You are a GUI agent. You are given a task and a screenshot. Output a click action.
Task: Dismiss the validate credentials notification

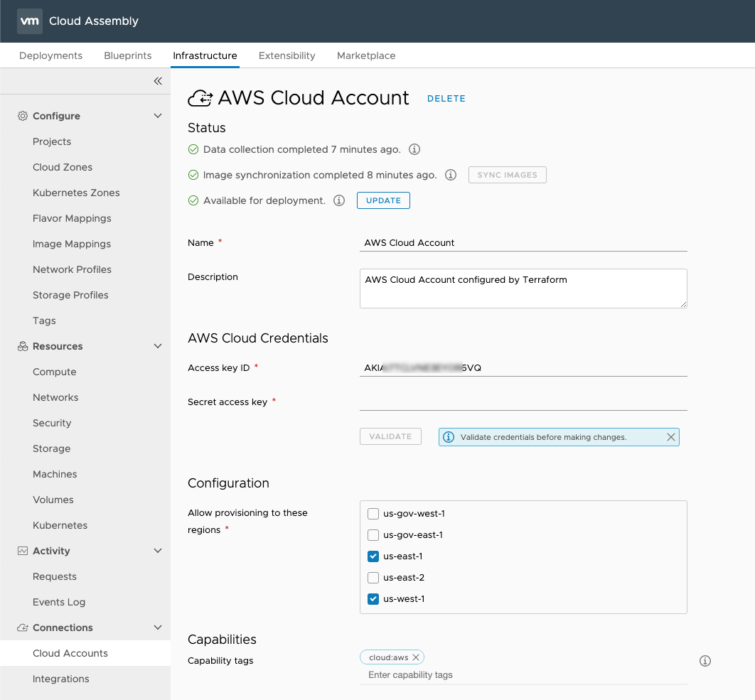(x=670, y=437)
